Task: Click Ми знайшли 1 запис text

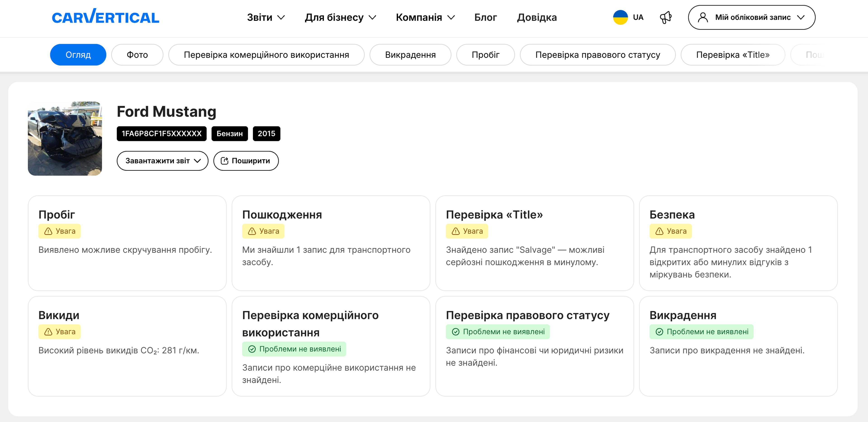Action: click(326, 256)
